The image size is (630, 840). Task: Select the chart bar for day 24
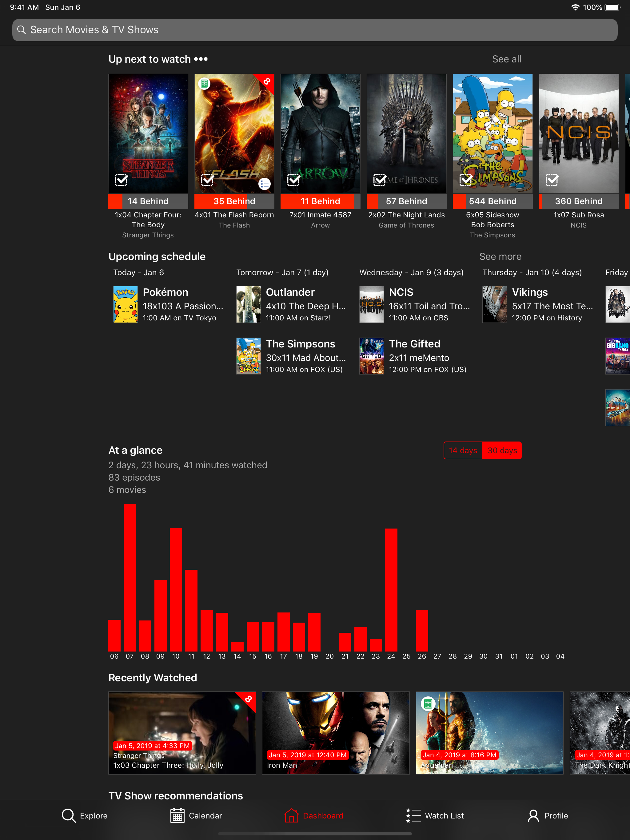(x=391, y=590)
